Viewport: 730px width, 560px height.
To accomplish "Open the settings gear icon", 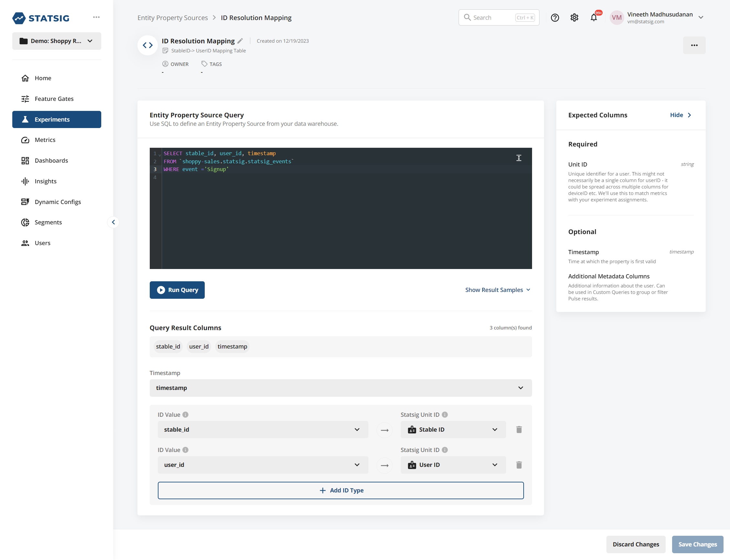I will (574, 17).
